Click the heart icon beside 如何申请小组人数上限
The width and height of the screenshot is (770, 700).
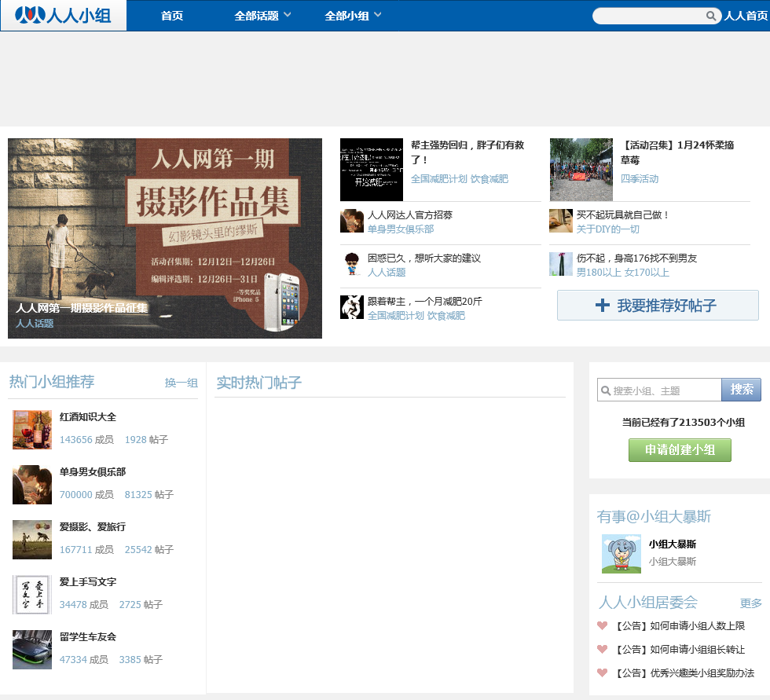click(x=602, y=625)
